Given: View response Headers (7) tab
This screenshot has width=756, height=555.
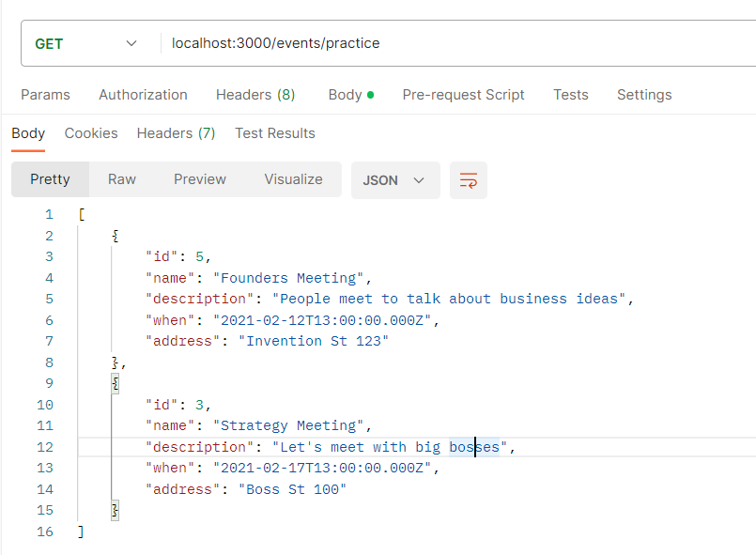Looking at the screenshot, I should point(176,133).
